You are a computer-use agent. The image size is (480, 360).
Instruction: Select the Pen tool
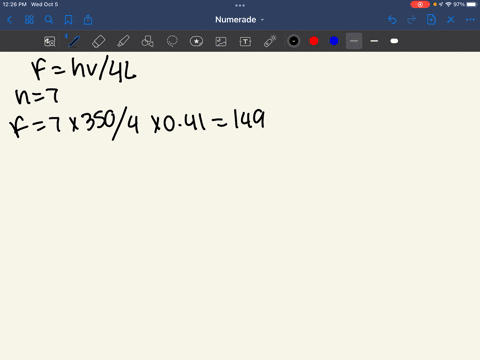(74, 41)
